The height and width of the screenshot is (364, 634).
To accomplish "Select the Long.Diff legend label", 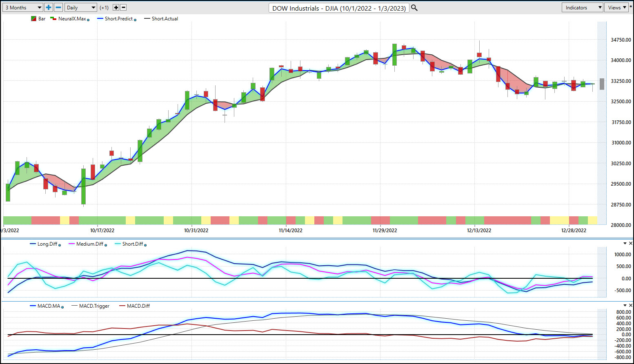I will 47,244.
